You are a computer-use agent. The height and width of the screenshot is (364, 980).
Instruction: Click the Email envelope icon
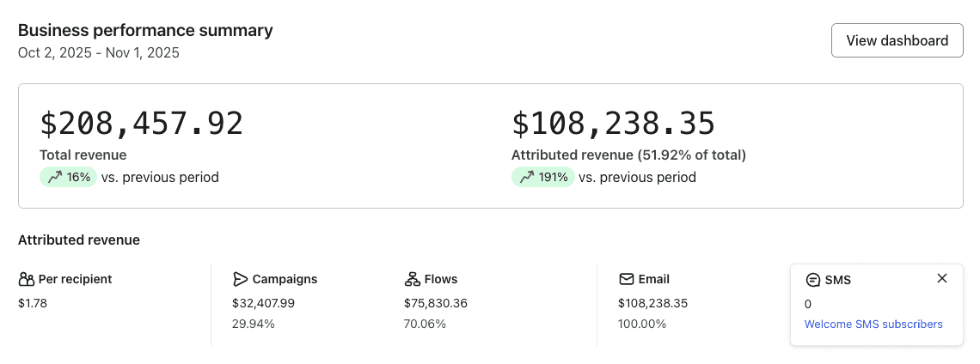[626, 279]
